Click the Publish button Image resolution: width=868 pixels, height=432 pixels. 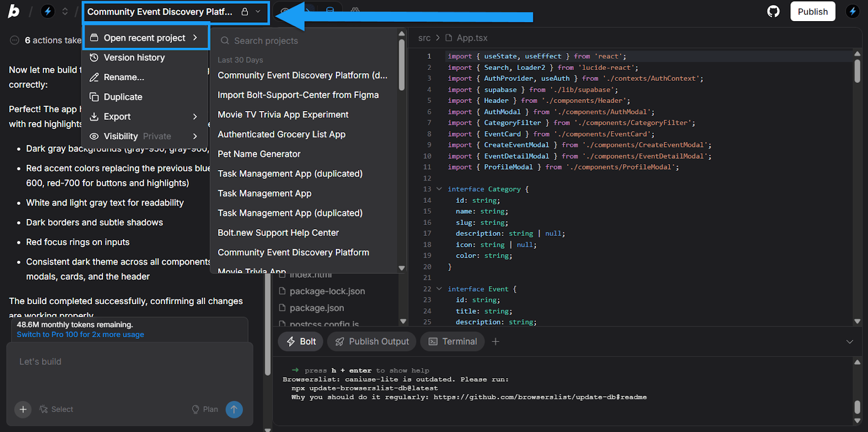[x=812, y=11]
